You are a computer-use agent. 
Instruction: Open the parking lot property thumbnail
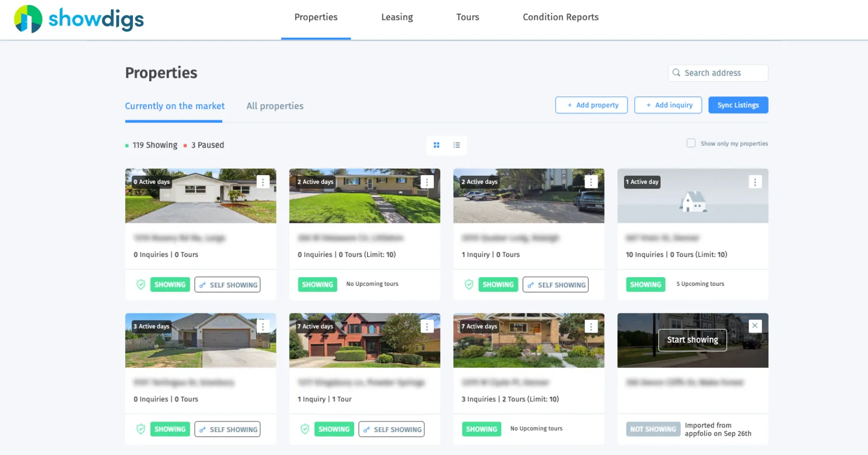[x=529, y=196]
